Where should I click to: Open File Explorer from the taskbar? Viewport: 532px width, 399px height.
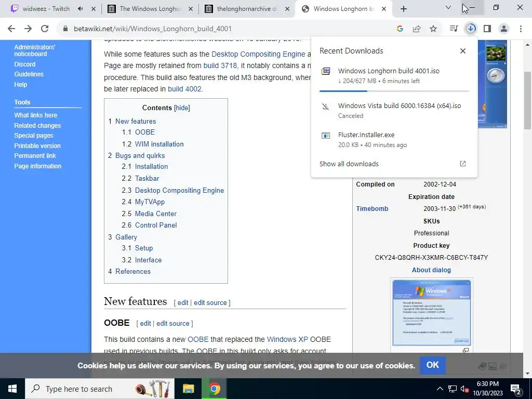tap(188, 389)
